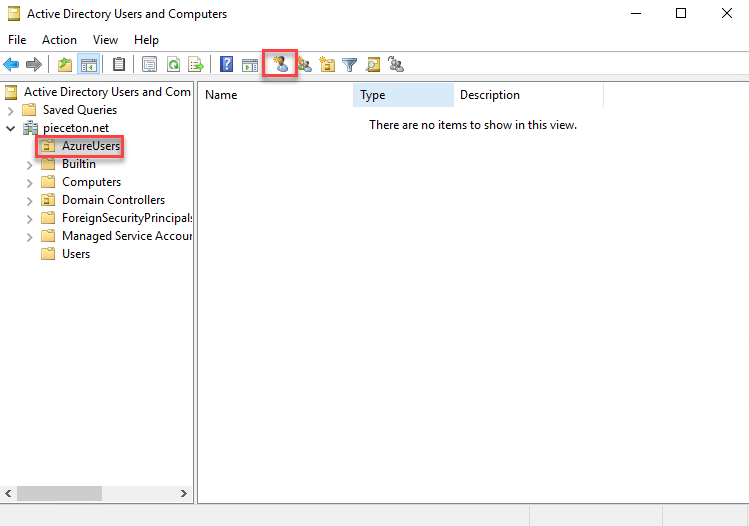Minimize the Active Directory window
Screen dimensions: 749x526
point(636,13)
